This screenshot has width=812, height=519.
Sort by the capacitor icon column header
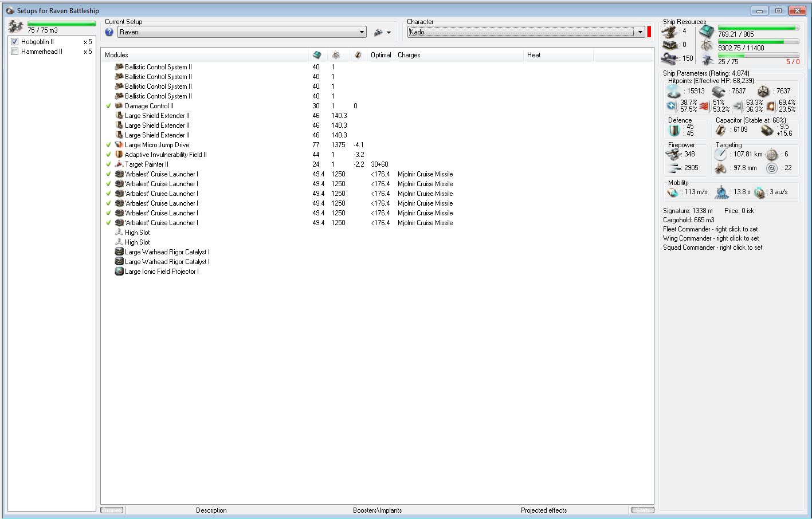click(x=358, y=55)
